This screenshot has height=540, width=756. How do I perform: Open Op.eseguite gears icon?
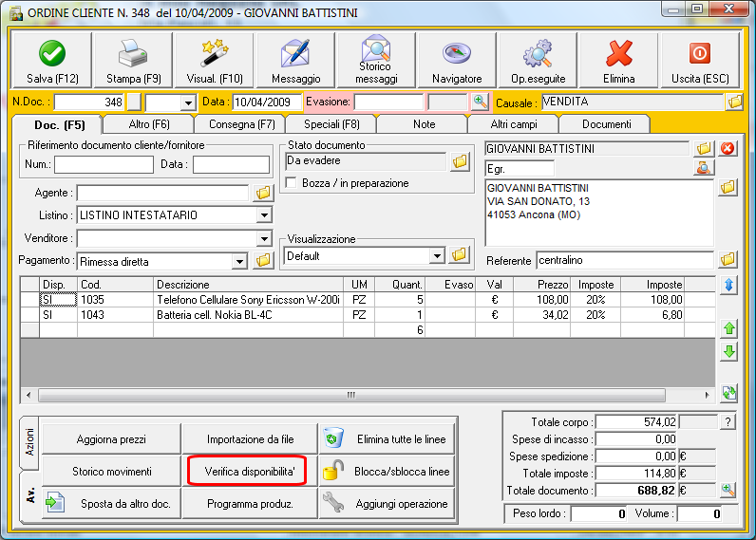538,53
